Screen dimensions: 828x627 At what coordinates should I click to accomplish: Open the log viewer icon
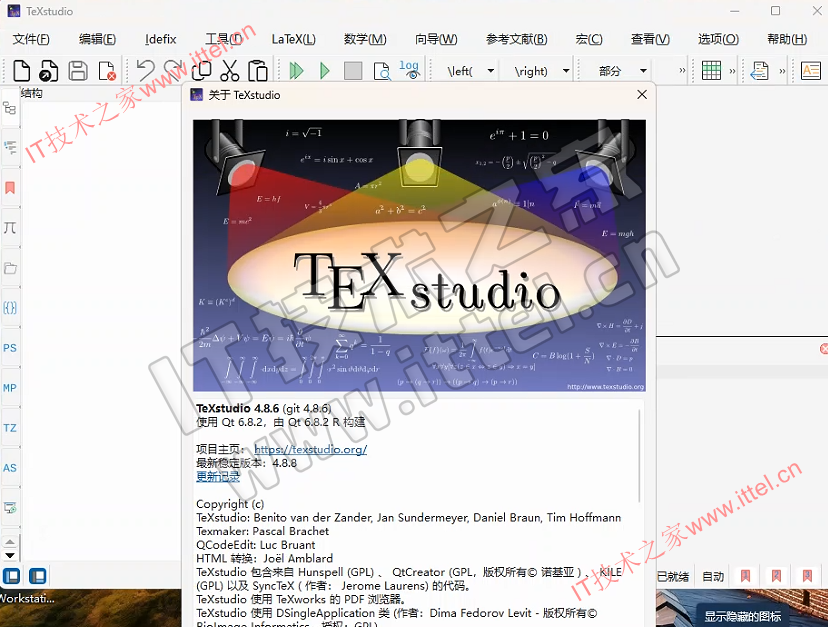pyautogui.click(x=409, y=70)
